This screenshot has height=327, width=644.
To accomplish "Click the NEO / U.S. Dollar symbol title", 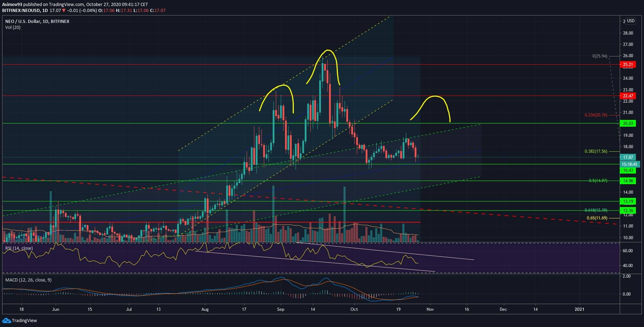I will coord(37,22).
